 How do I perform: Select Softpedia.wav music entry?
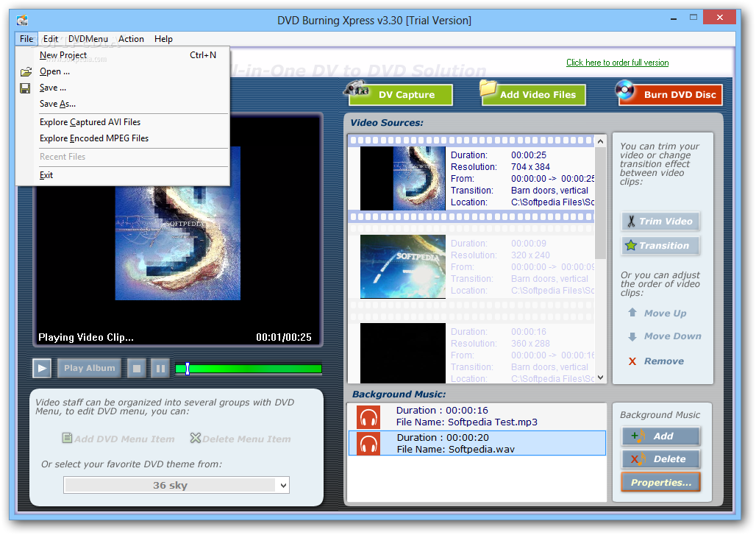pos(477,443)
